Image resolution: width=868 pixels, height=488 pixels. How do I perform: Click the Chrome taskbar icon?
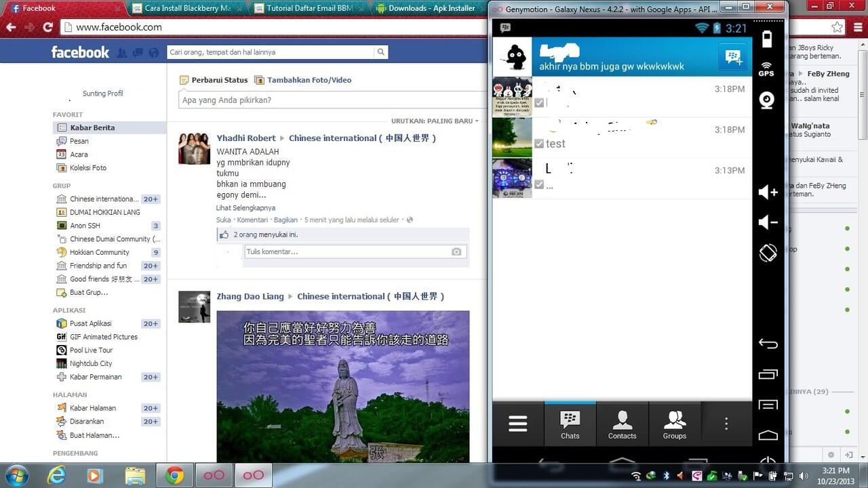174,475
